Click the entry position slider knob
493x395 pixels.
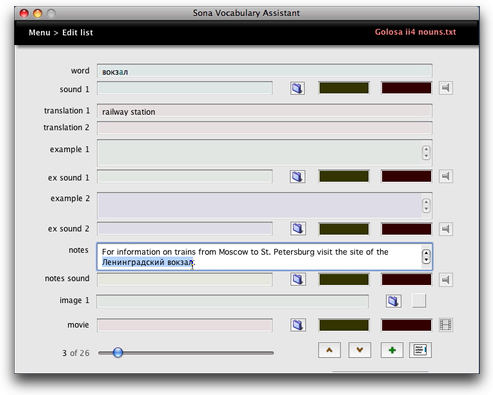(118, 352)
